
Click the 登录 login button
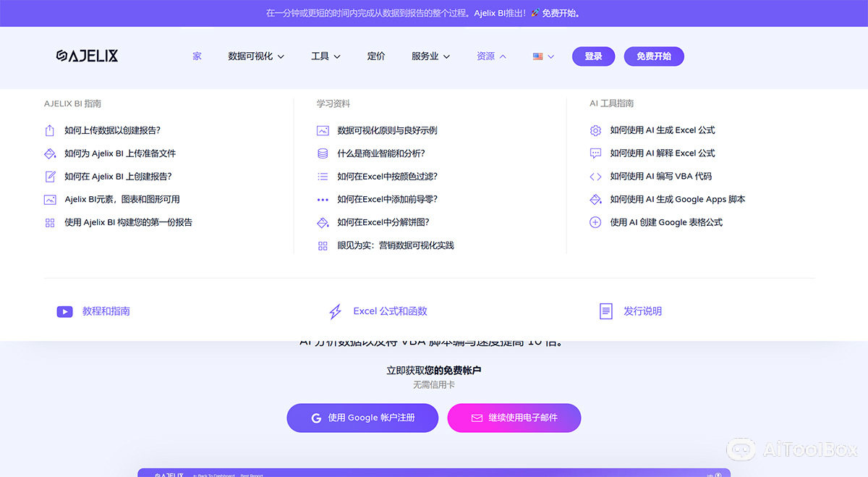click(x=593, y=56)
